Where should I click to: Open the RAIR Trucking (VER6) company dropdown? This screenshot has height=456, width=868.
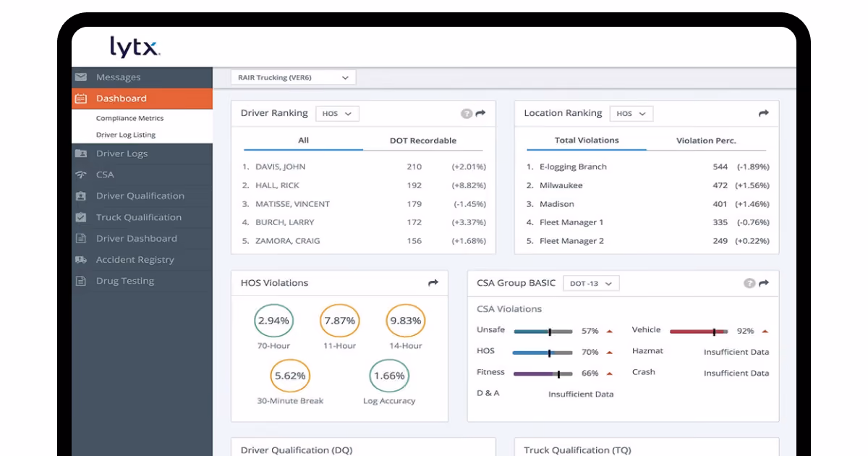293,77
